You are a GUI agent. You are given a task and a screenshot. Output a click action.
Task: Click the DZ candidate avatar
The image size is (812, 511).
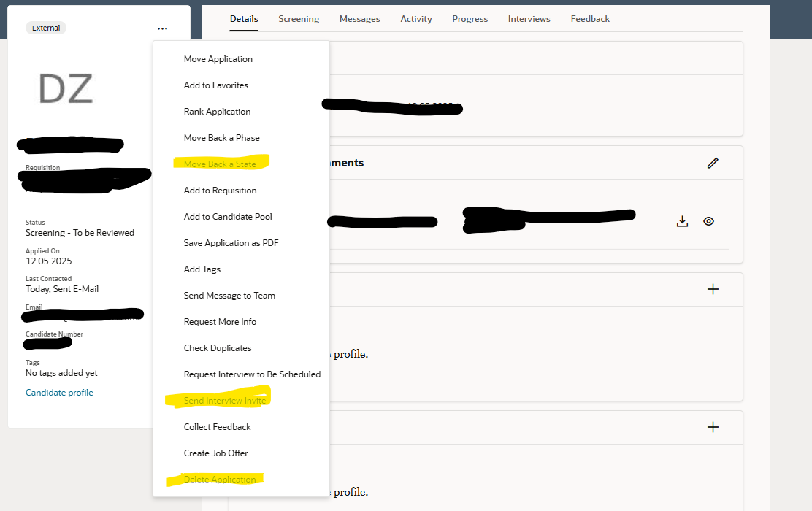[x=66, y=88]
